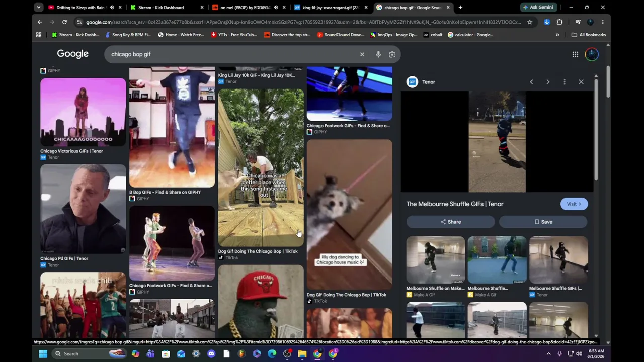The height and width of the screenshot is (362, 644).
Task: Open the YT1s - Free YouTube bookmark
Action: tap(234, 35)
